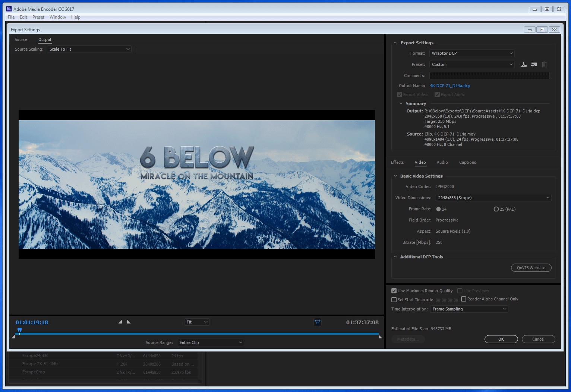Click the Set In Point triangle marker

[120, 322]
